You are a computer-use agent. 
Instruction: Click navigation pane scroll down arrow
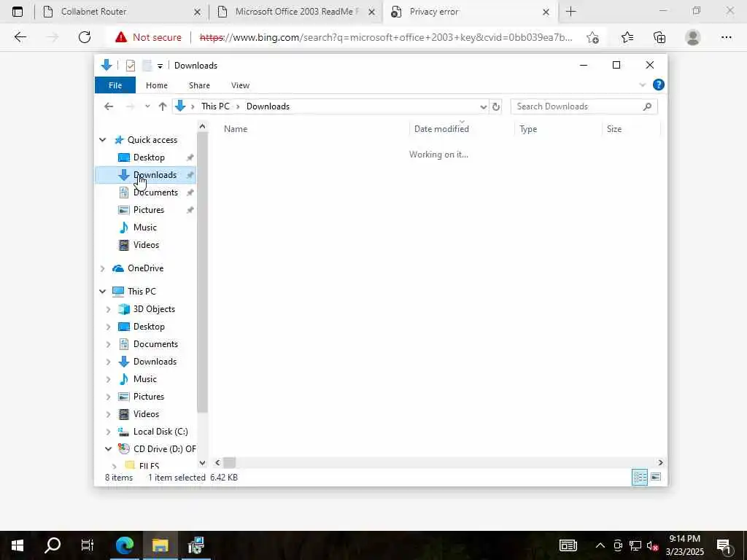point(203,463)
